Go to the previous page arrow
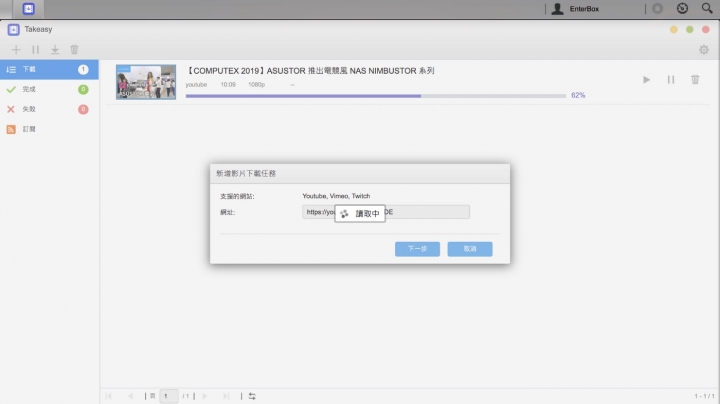Screen dimensions: 720x404 click(x=130, y=396)
